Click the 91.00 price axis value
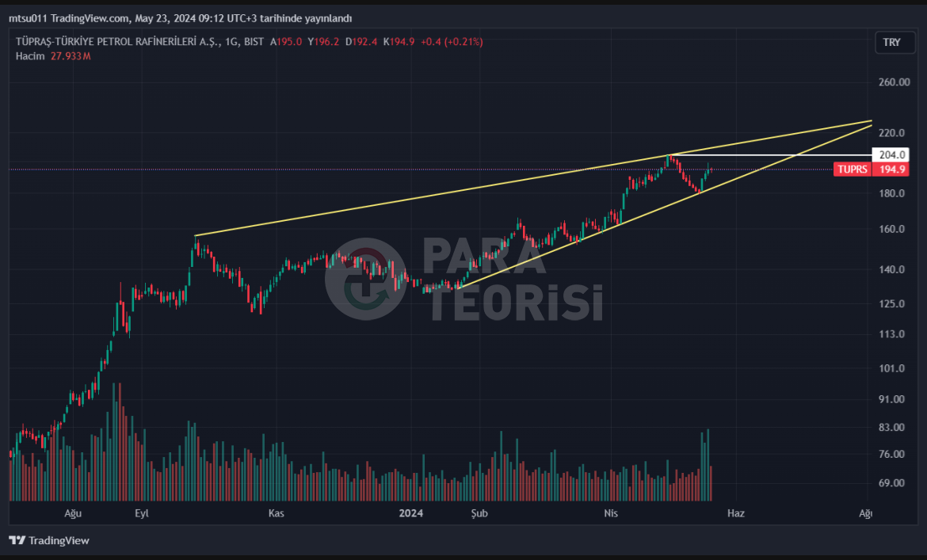 [x=891, y=399]
